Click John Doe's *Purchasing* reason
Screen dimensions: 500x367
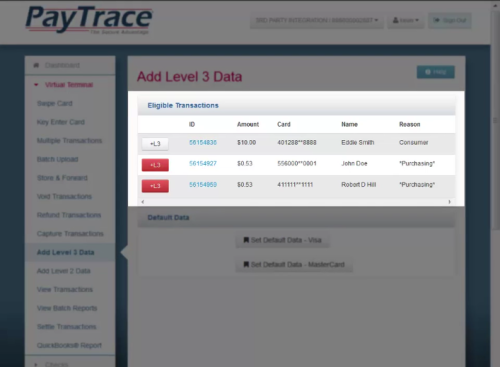coord(417,164)
